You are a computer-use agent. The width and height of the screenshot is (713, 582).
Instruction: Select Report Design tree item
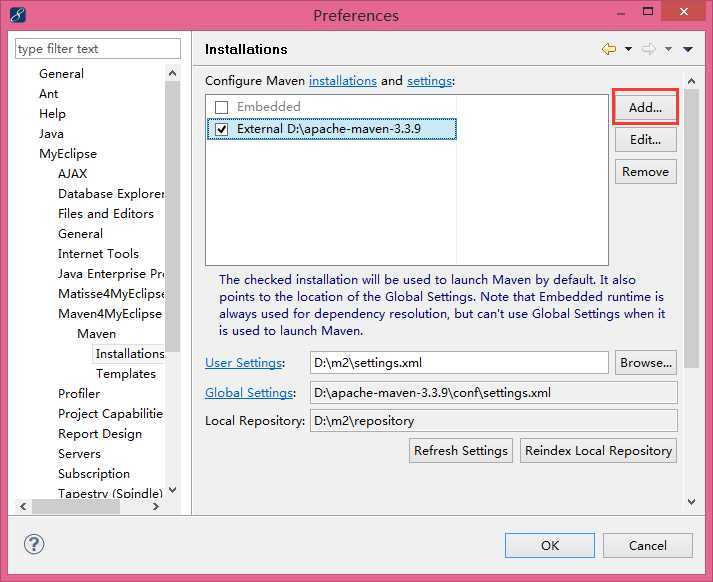(100, 434)
